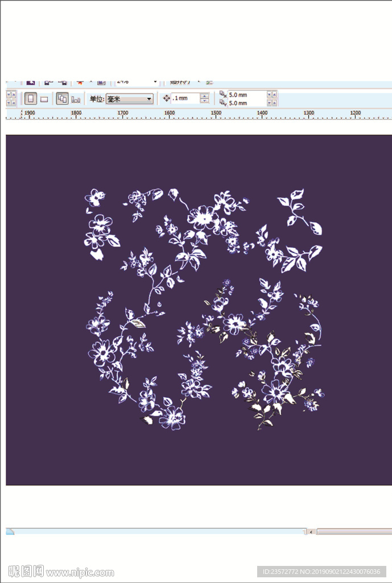Open the 单位 units dropdown showing 毫米
The width and height of the screenshot is (392, 583).
[x=130, y=99]
